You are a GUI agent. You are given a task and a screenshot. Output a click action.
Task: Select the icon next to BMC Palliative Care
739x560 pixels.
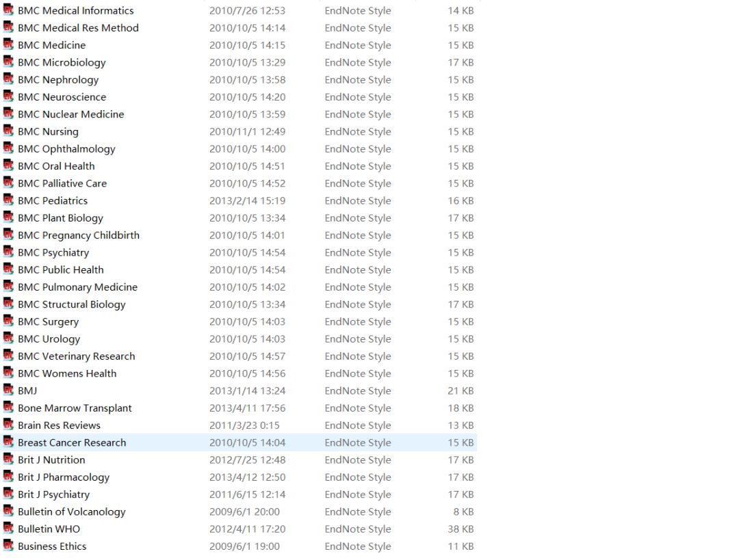tap(8, 183)
